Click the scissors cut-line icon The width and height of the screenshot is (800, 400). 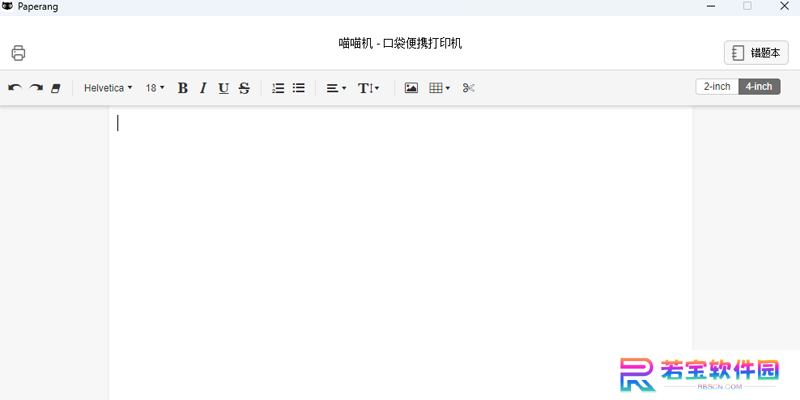pos(469,88)
